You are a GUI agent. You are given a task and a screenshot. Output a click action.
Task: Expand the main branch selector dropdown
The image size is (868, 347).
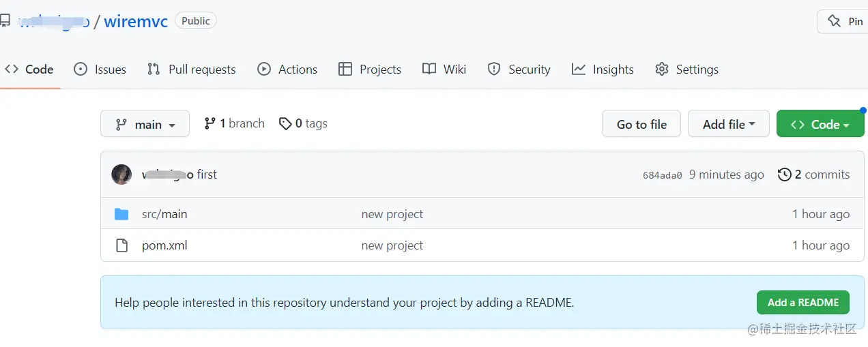(145, 124)
